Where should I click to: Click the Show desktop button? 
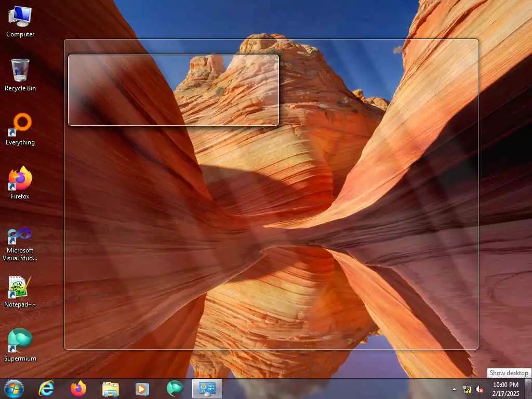click(x=528, y=389)
